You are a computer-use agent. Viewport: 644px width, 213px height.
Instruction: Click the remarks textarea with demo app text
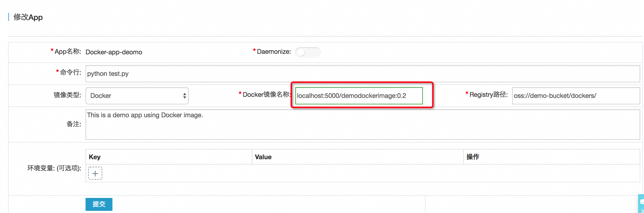tap(363, 125)
